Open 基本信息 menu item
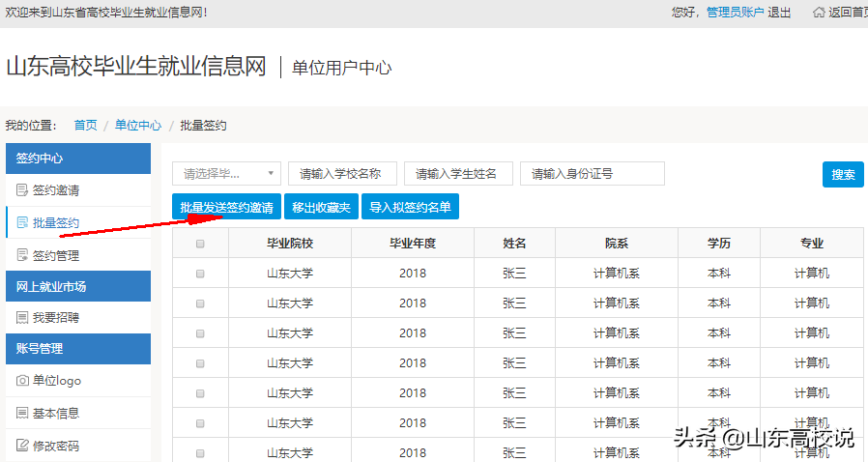This screenshot has width=868, height=462. click(x=78, y=413)
